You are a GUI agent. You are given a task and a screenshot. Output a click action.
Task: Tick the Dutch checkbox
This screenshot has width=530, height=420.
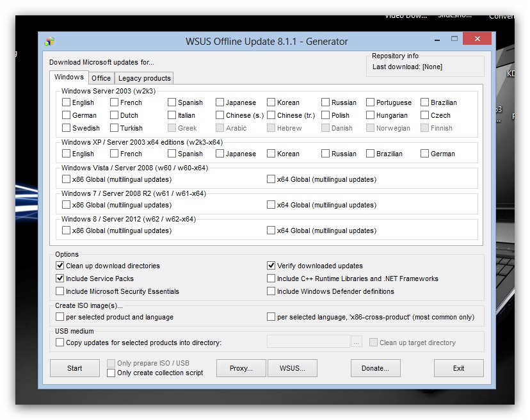pyautogui.click(x=114, y=115)
